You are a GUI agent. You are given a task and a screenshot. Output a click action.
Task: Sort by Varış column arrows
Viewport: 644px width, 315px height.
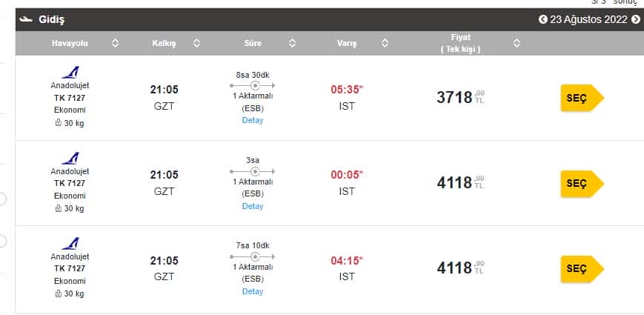(x=385, y=43)
